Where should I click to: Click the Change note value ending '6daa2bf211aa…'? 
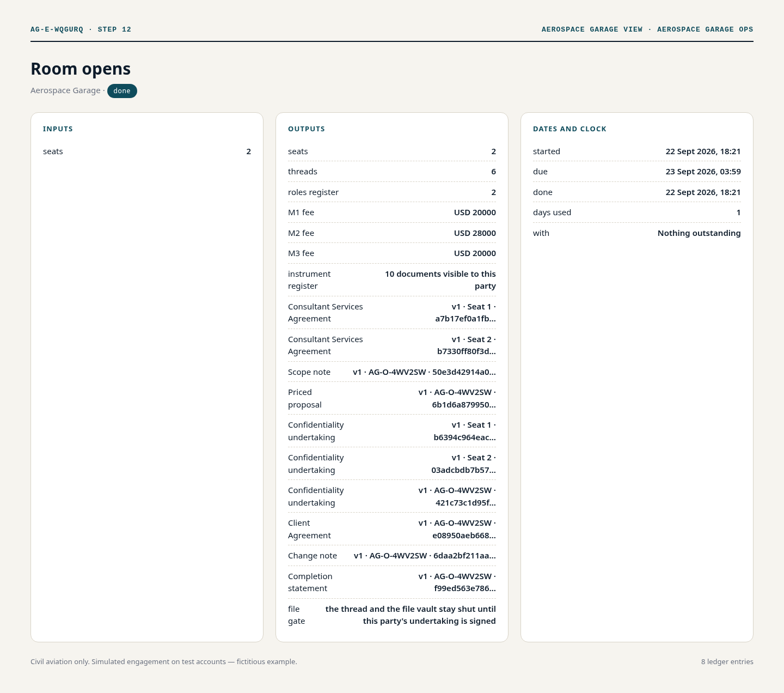pyautogui.click(x=425, y=556)
